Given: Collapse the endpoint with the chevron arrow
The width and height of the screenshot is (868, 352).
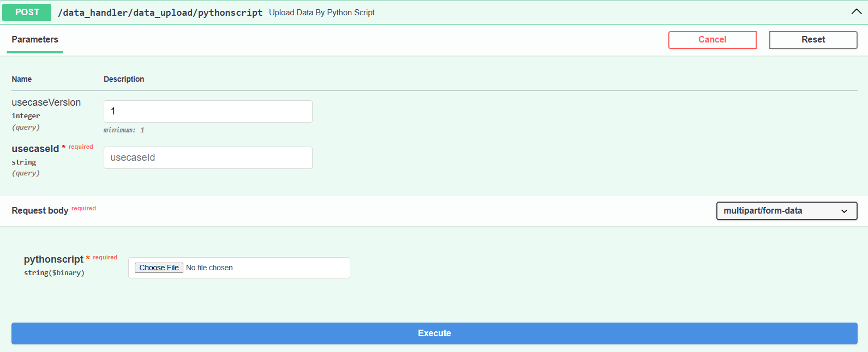Looking at the screenshot, I should 856,12.
